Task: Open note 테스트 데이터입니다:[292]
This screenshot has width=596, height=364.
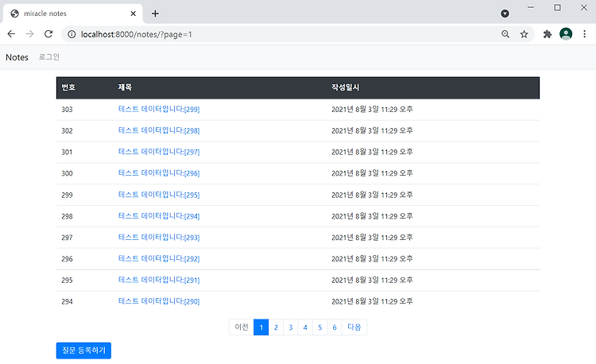Action: (159, 258)
